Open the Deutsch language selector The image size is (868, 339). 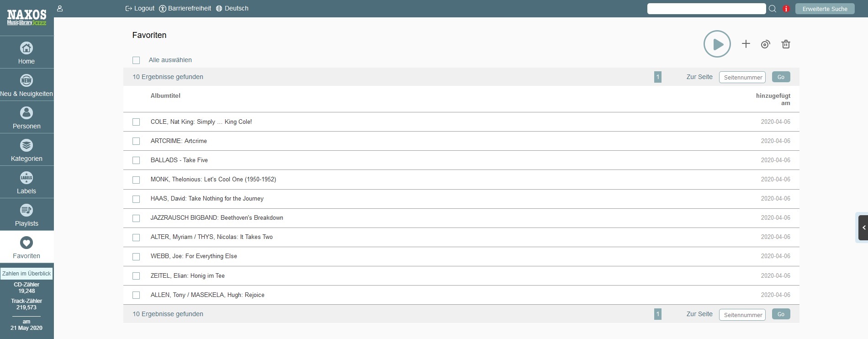point(232,8)
